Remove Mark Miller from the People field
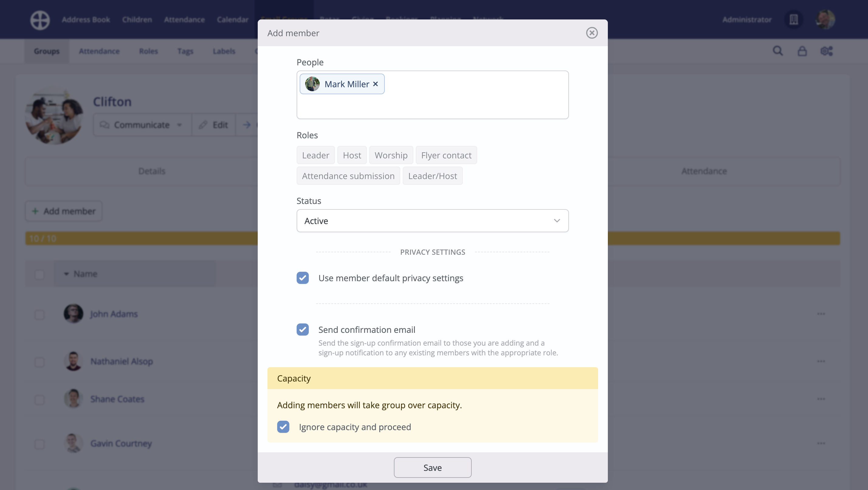Viewport: 868px width, 490px height. [375, 84]
